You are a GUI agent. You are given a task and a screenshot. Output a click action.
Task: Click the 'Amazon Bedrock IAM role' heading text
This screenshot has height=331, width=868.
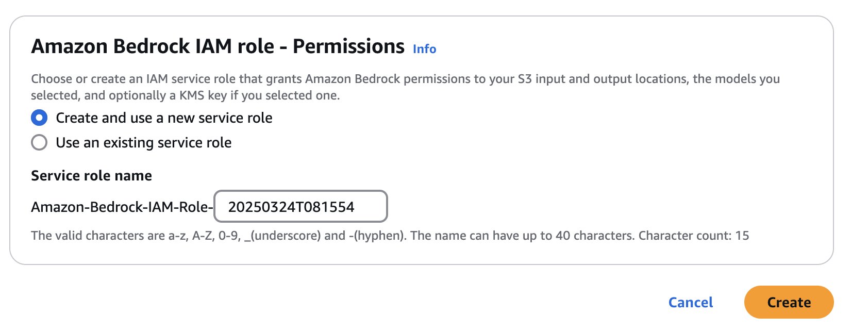[153, 46]
